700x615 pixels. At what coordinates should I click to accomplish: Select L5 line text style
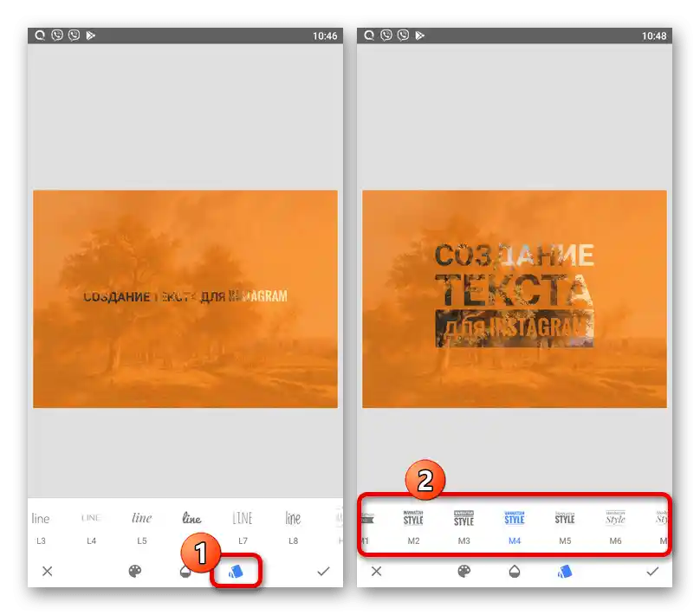pos(142,528)
